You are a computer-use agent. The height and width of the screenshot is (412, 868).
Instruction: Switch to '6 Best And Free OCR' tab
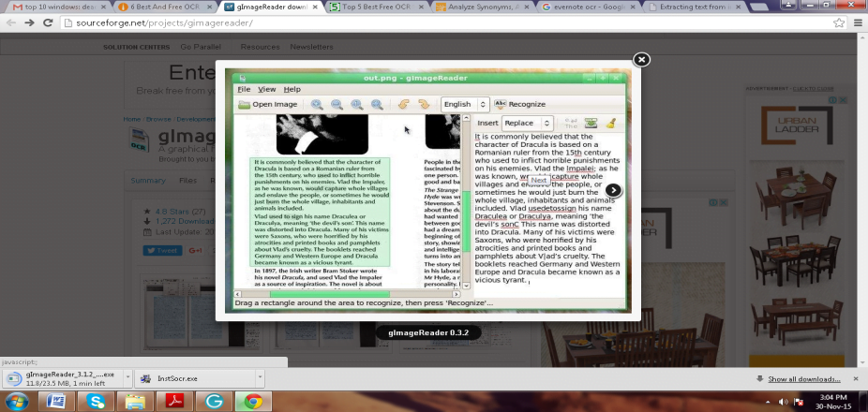click(x=163, y=7)
